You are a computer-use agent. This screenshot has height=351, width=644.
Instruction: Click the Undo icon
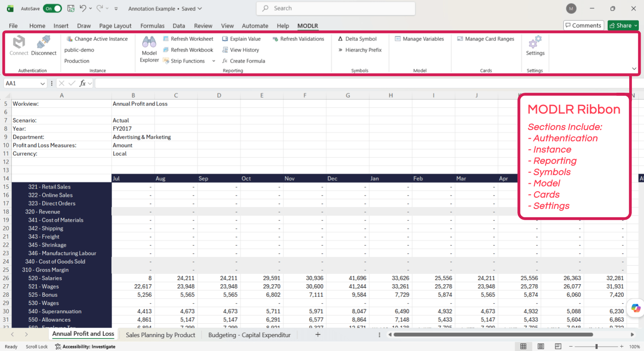tap(83, 8)
